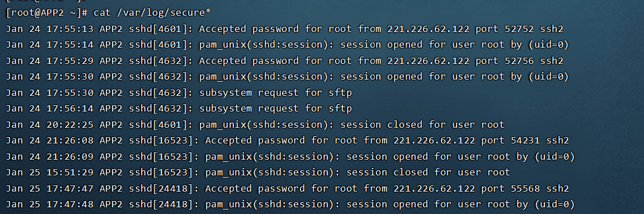Screen dimensions: 644x214
Task: Click ssh2 at the end of the 17:55:29 line
Action: [552, 61]
